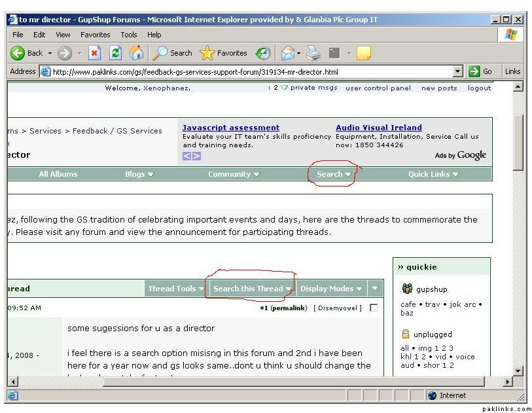Click the Refresh page icon

click(x=115, y=53)
